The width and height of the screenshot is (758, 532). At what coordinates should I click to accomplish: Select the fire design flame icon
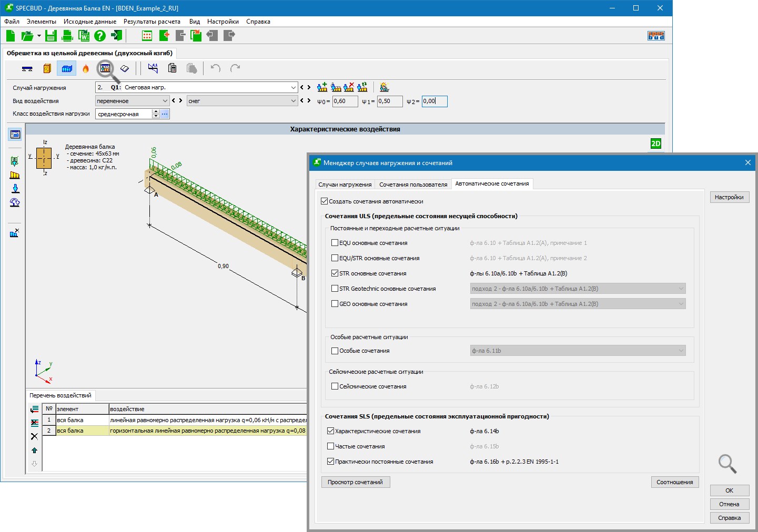point(86,68)
